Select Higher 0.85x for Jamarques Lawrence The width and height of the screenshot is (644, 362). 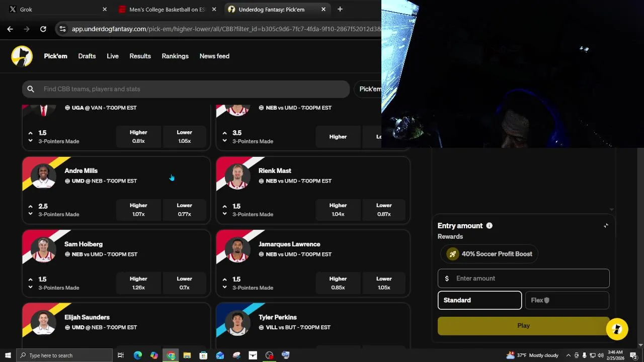(x=338, y=283)
